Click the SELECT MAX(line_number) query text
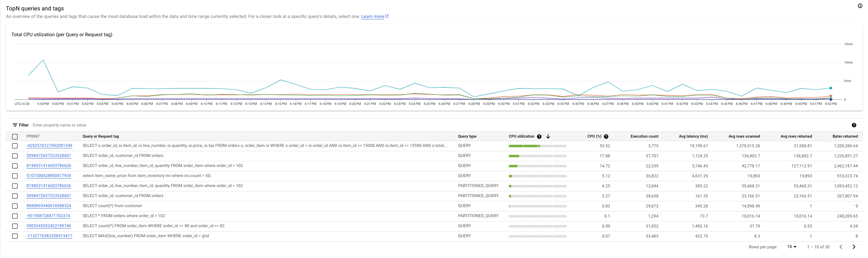868x258 pixels. click(146, 236)
